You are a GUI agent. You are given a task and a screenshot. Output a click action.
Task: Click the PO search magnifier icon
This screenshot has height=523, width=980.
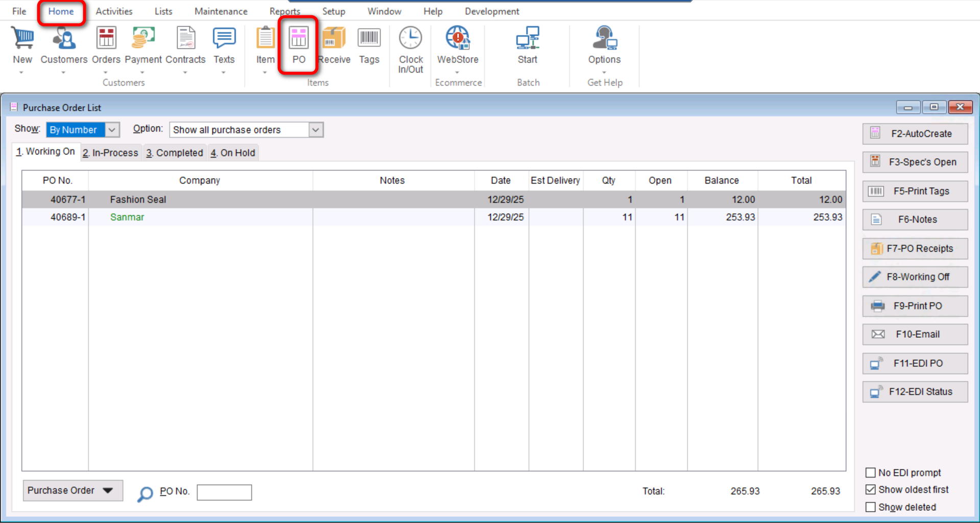pos(145,493)
